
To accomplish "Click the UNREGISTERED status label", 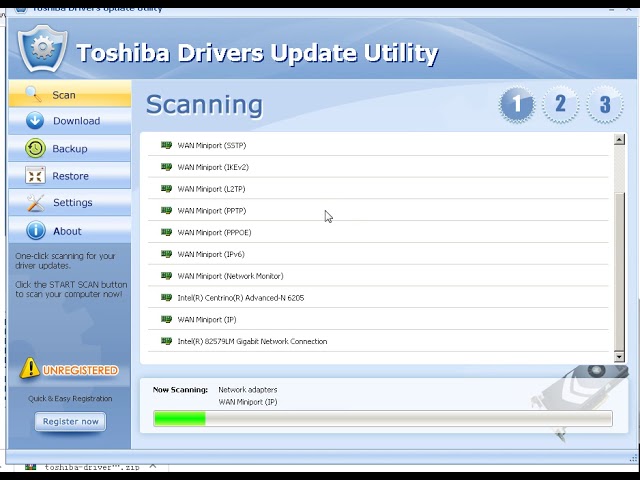I will tap(80, 370).
